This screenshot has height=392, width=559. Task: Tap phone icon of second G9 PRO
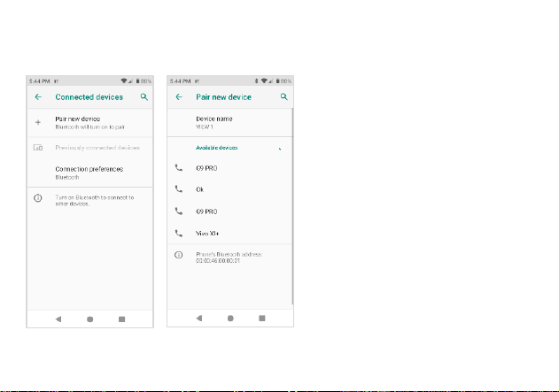(179, 211)
